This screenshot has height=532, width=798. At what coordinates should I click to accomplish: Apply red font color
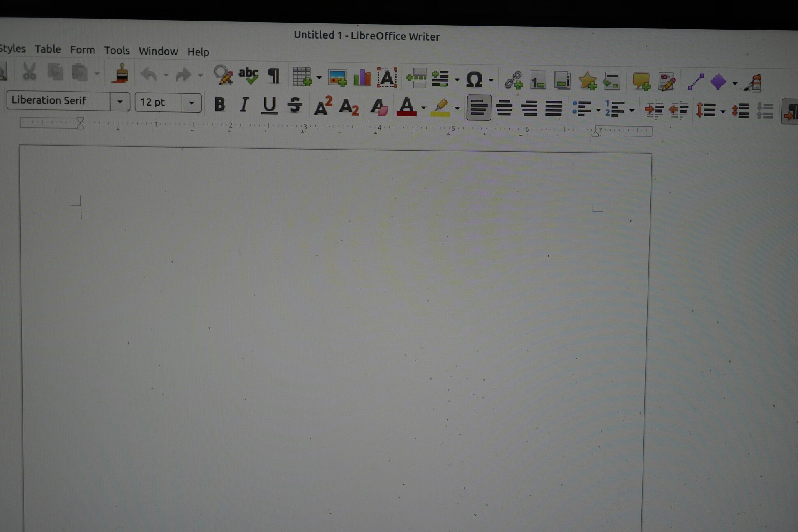tap(406, 107)
